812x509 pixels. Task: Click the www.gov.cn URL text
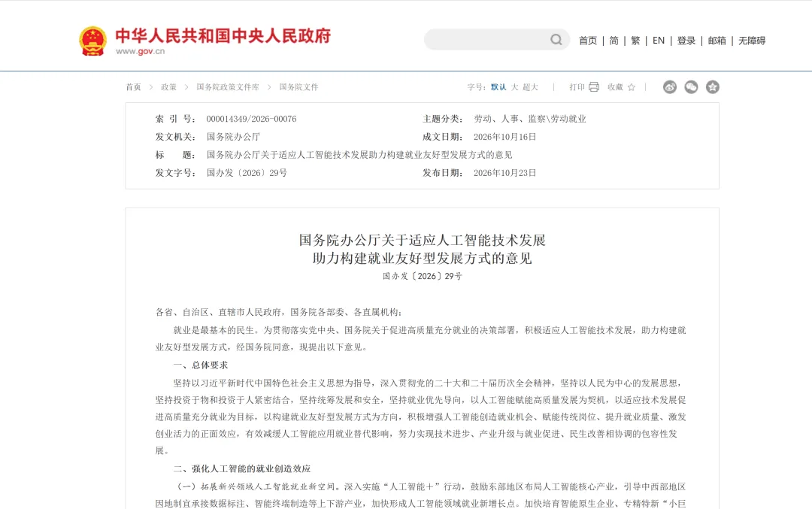tap(141, 51)
